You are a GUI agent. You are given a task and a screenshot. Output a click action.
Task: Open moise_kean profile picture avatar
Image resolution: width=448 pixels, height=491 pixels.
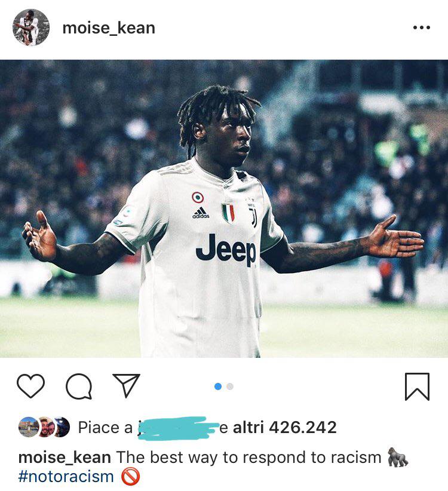pos(30,27)
